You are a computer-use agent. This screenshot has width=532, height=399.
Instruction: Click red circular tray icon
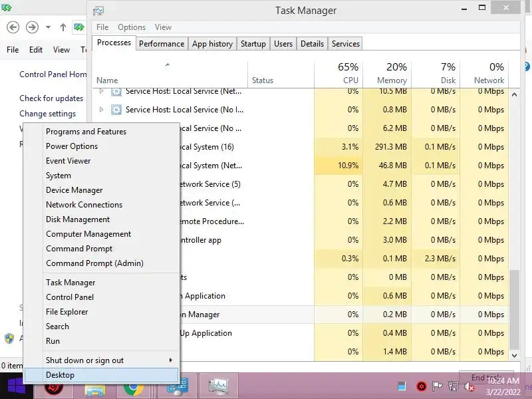[421, 386]
